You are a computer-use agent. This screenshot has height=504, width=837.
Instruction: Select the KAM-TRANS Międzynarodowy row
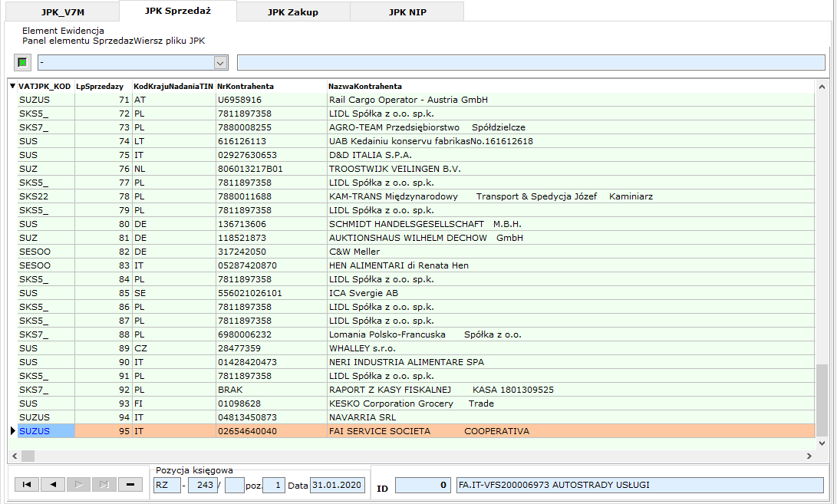click(417, 196)
